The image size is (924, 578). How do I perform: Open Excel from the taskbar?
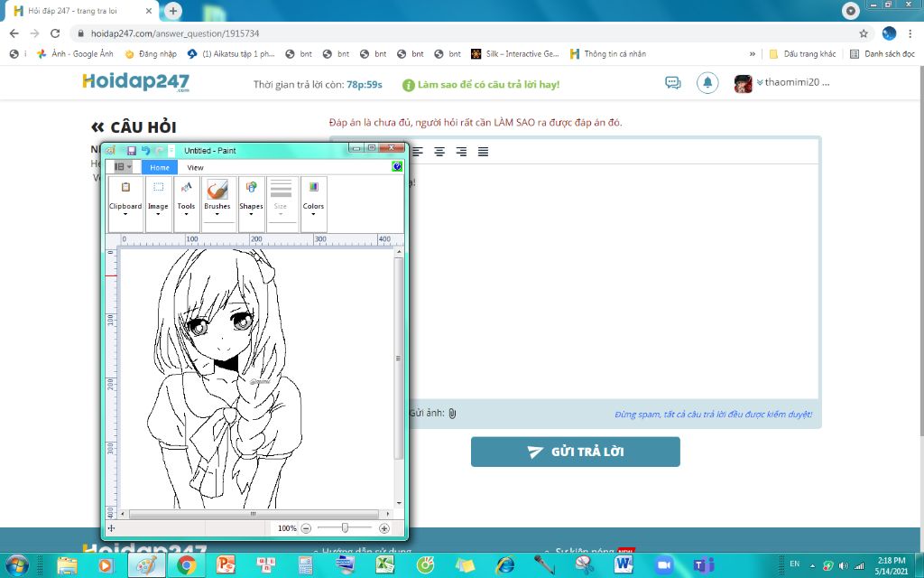click(x=385, y=565)
